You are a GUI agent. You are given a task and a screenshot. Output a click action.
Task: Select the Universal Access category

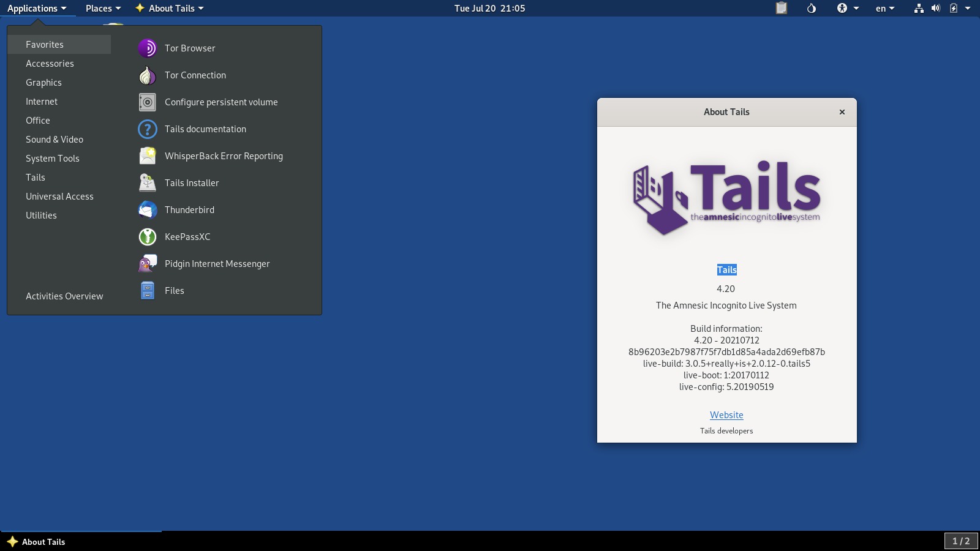point(59,196)
